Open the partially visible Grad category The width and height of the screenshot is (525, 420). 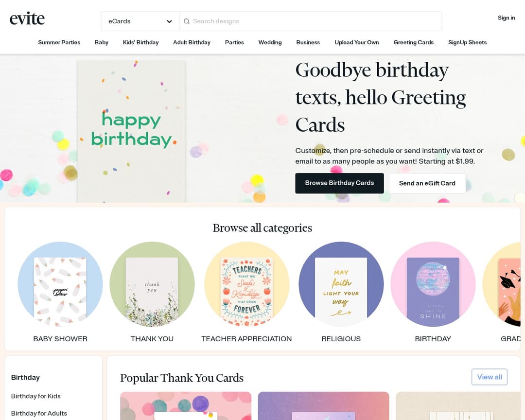click(x=502, y=284)
